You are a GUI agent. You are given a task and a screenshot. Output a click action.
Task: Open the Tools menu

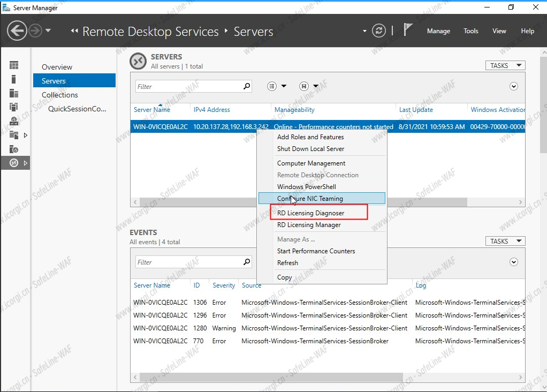point(470,31)
